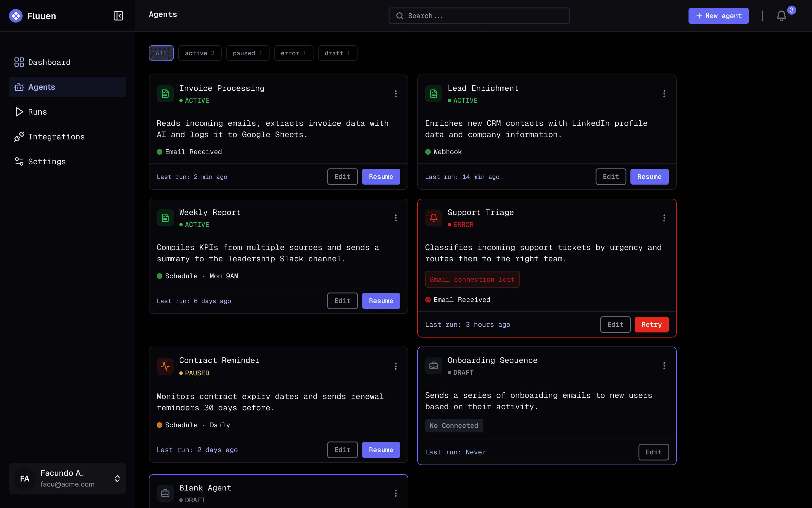
Task: Expand the Facundo A. account switcher
Action: click(x=117, y=479)
